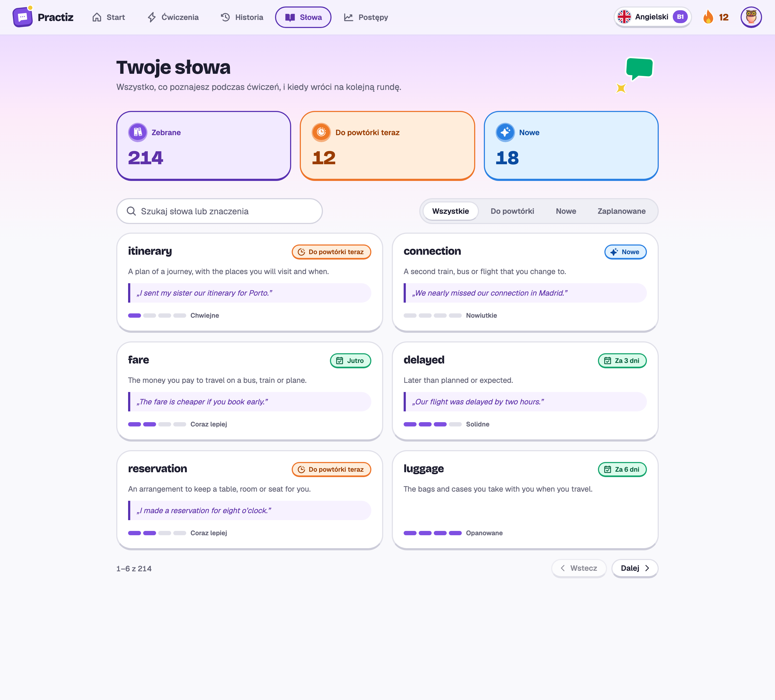Select the Wszystkie filter
The image size is (775, 700).
pos(450,211)
